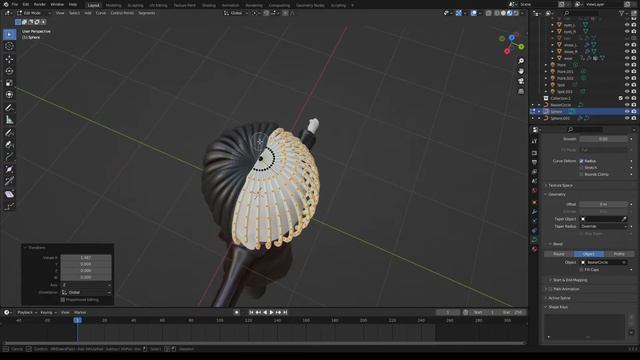Open the Object Data curve properties tab
The image size is (640, 360).
(534, 240)
